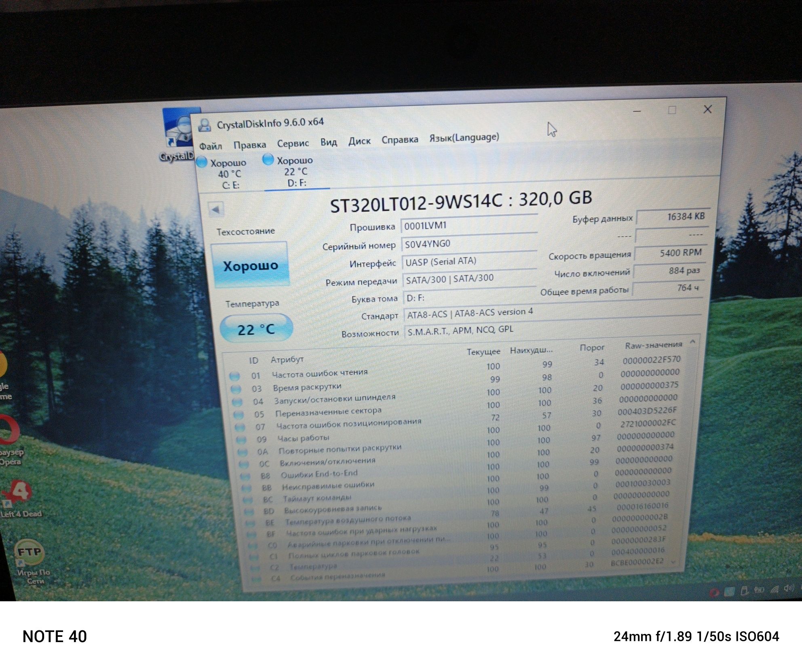Click the volume speaker tray icon
This screenshot has width=802, height=672.
click(788, 588)
